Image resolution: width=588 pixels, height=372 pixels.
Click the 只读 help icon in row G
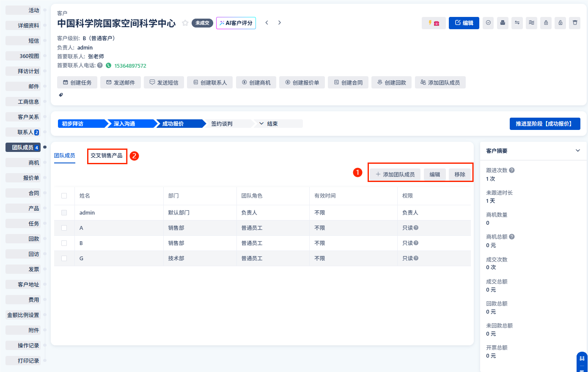(x=416, y=258)
